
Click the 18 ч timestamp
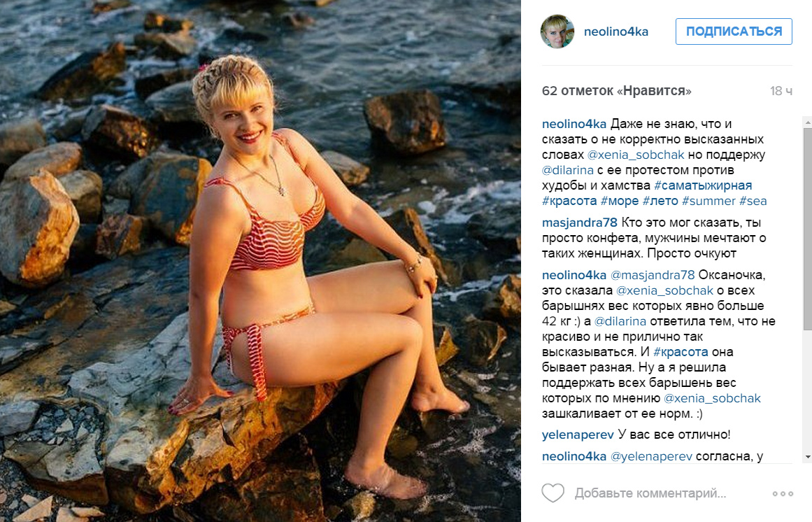(x=781, y=91)
